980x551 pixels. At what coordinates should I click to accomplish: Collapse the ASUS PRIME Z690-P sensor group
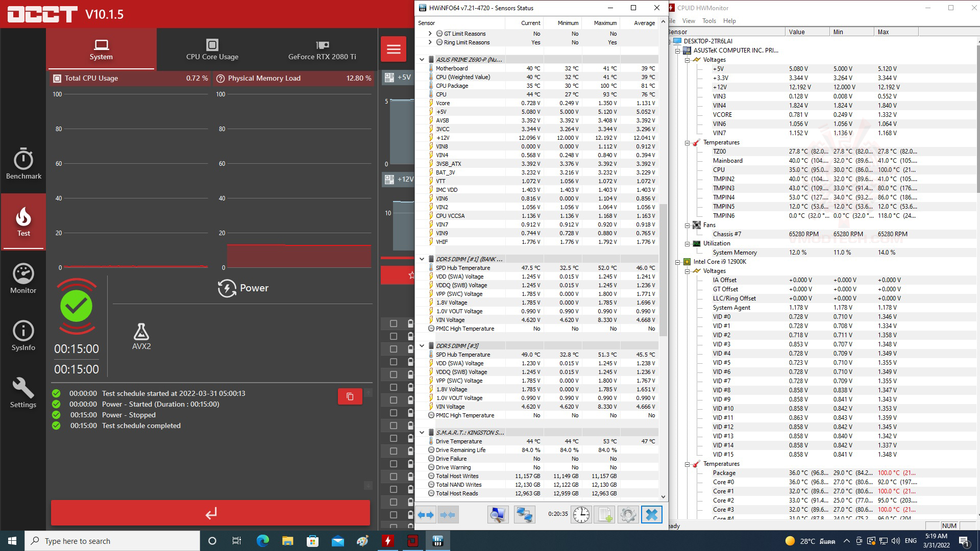pyautogui.click(x=422, y=60)
